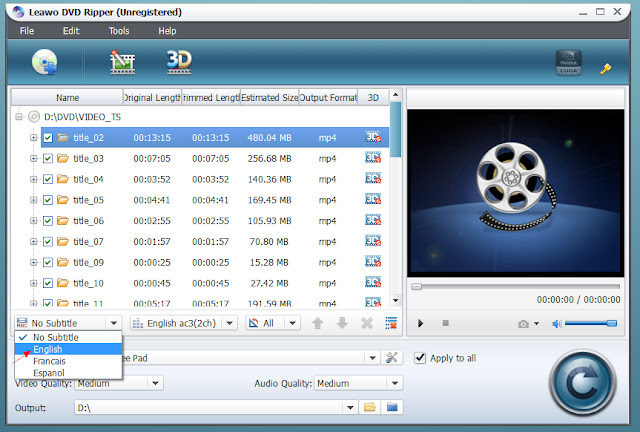Open the Video Quality Medium dropdown
The width and height of the screenshot is (640, 432).
pos(155,383)
